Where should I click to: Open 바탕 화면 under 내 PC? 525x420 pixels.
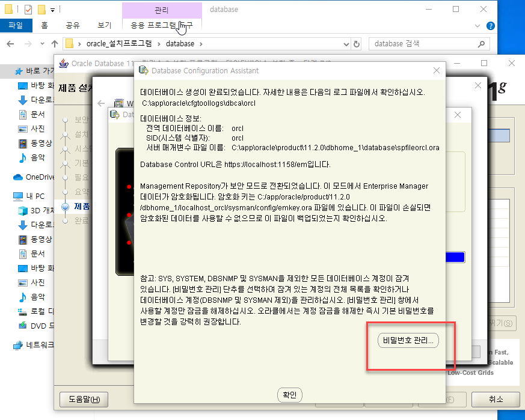(36, 268)
